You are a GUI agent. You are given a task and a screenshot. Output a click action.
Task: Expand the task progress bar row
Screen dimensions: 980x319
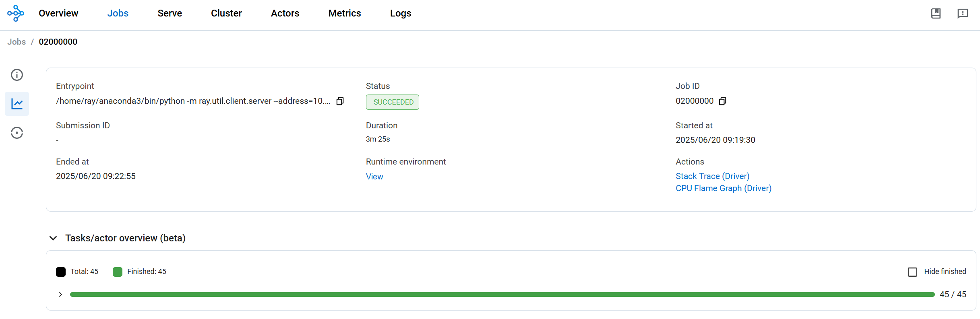pyautogui.click(x=60, y=294)
